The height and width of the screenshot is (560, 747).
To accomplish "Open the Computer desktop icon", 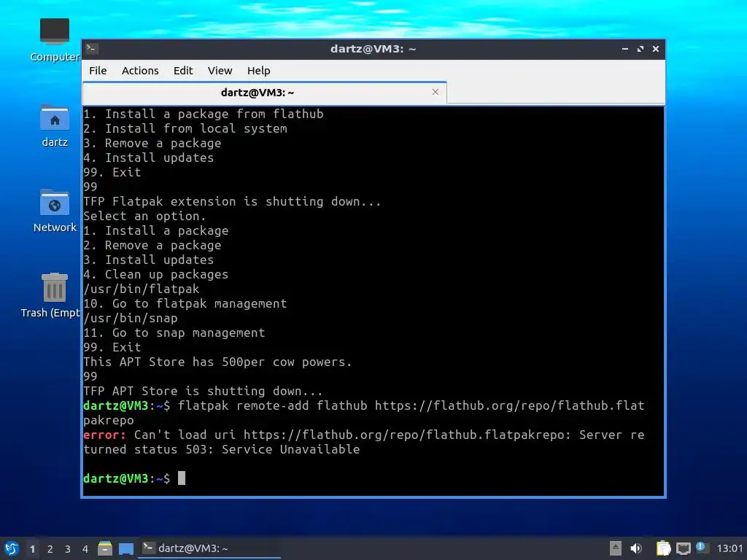I will (55, 40).
